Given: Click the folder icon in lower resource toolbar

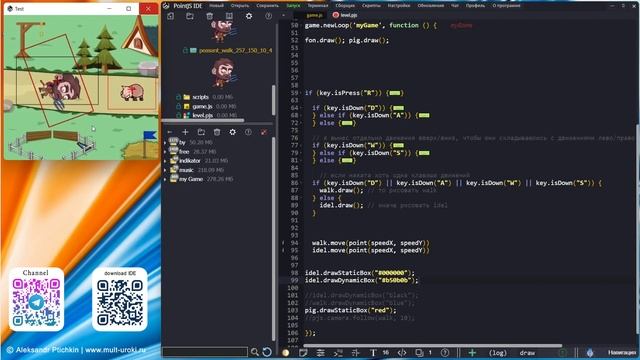Looking at the screenshot, I should click(x=201, y=132).
